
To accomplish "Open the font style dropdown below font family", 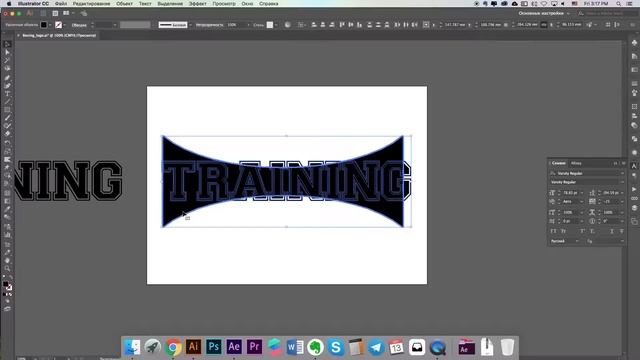I will [x=622, y=182].
